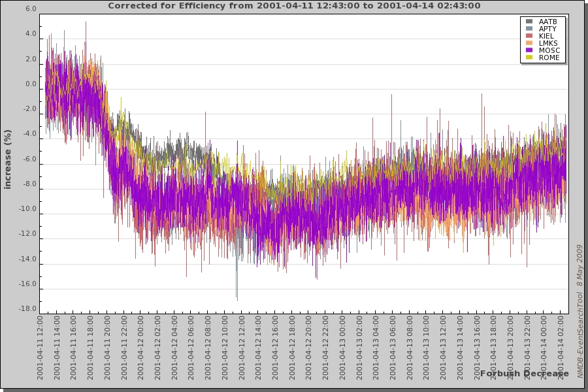The height and width of the screenshot is (392, 588).
Task: Click the '2001-04-12 22:00' x-axis label
Action: click(x=325, y=348)
